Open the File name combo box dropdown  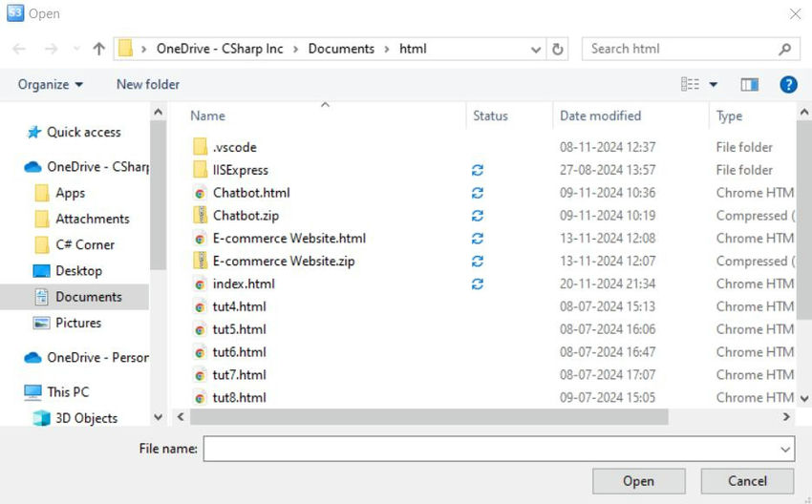point(785,449)
